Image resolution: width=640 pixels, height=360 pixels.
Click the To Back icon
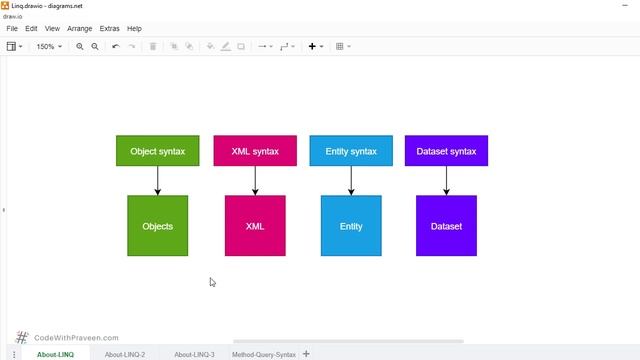click(x=189, y=47)
